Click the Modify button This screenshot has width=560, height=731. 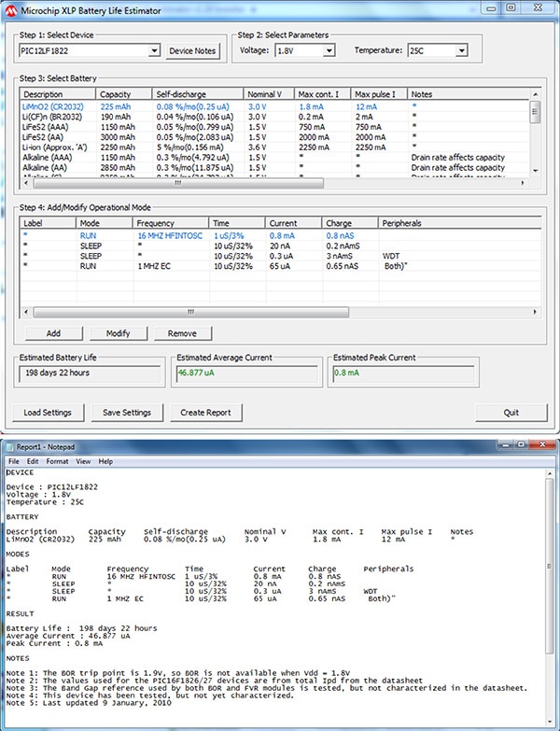[118, 333]
